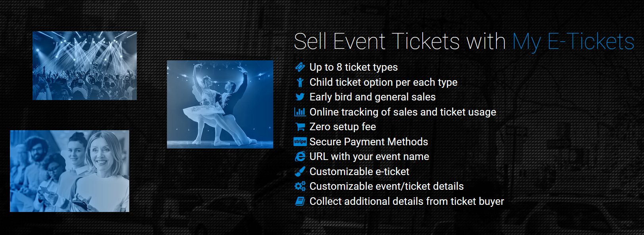The height and width of the screenshot is (235, 644).
Task: Click the blue My E-Tickets heading text
Action: 573,42
